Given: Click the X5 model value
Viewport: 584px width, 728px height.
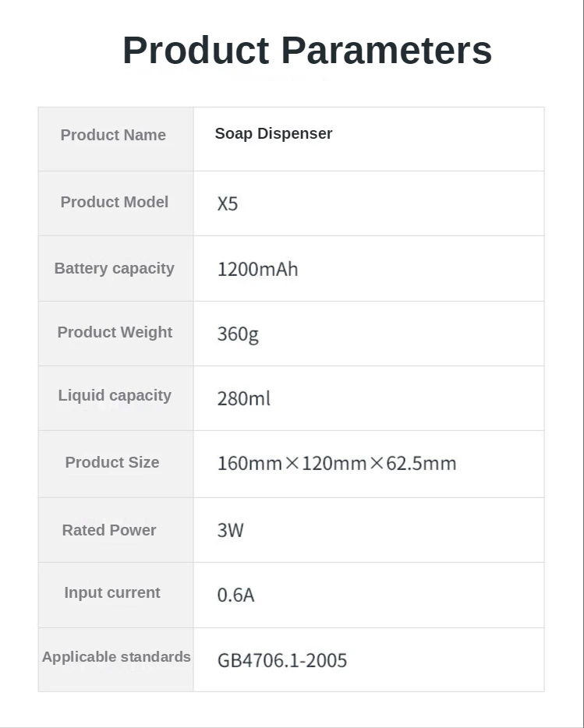Looking at the screenshot, I should (227, 204).
